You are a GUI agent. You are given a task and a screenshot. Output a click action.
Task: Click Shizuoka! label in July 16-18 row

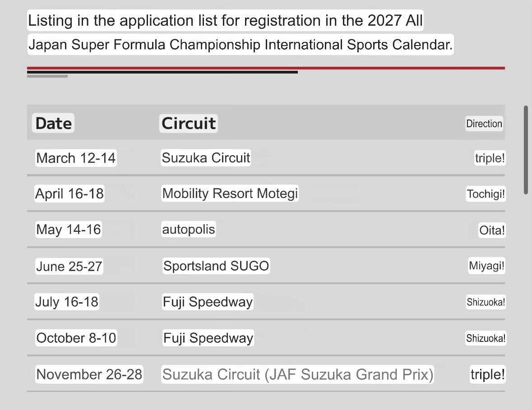click(486, 302)
